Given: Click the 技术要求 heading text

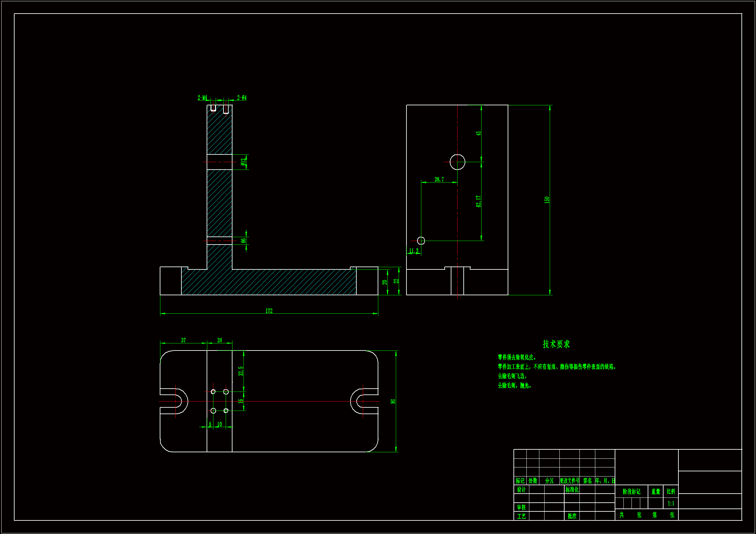Looking at the screenshot, I should 556,344.
